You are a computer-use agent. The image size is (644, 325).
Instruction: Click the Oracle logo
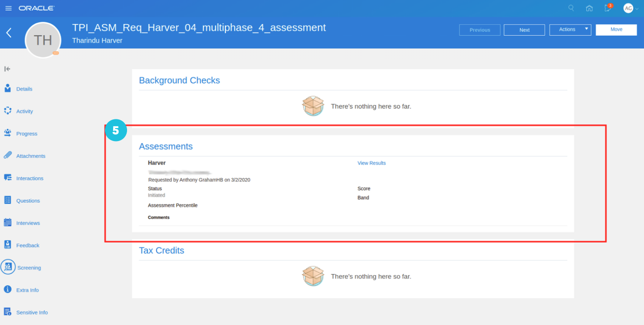37,8
